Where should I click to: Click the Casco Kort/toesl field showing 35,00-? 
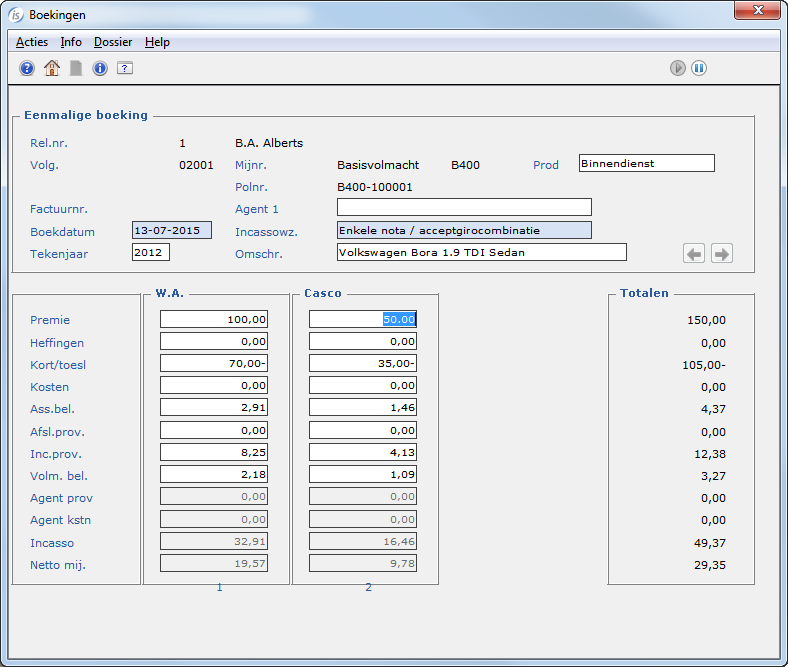pos(362,363)
